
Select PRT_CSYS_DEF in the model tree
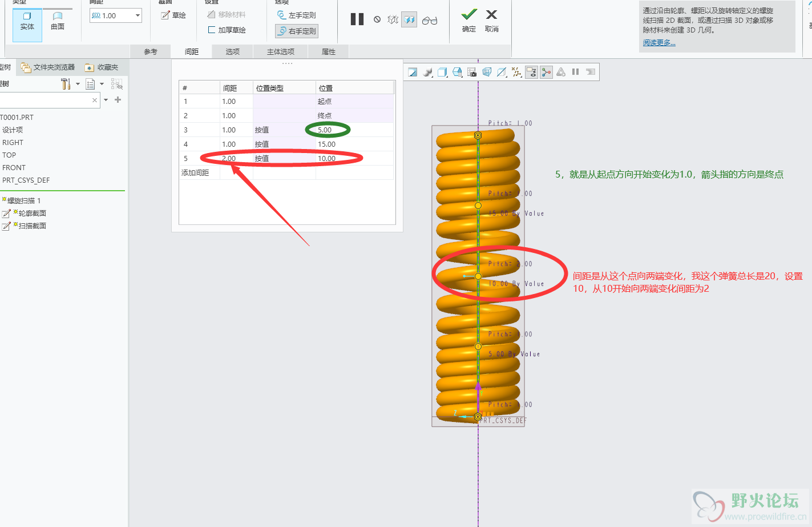(26, 180)
